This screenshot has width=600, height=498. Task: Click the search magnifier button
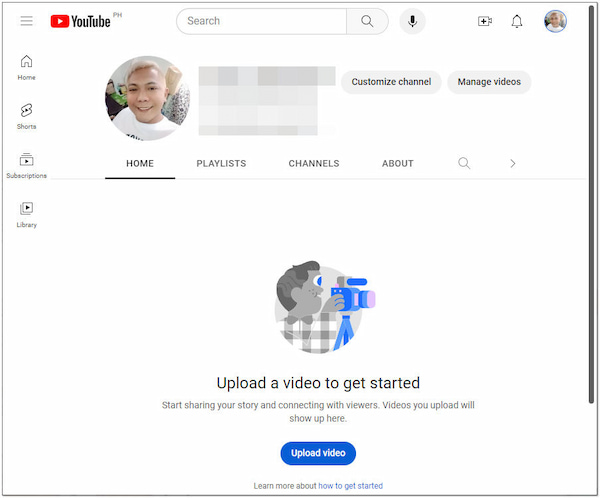pos(367,21)
